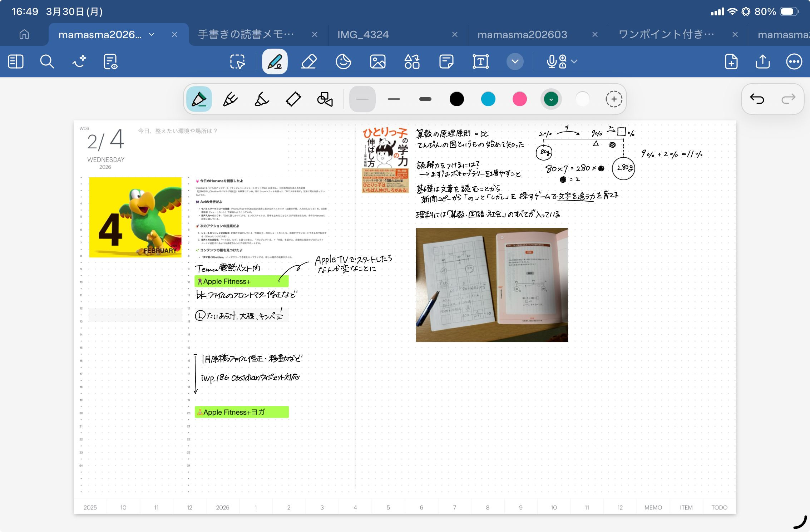
Task: Open the Sticker tool
Action: click(x=343, y=61)
